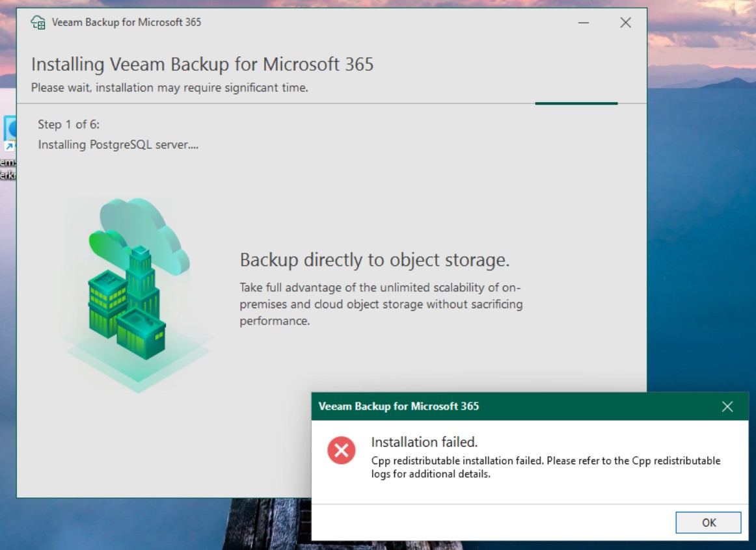Viewport: 756px width, 550px height.
Task: Click the Cpp redistributable error message text
Action: 545,467
